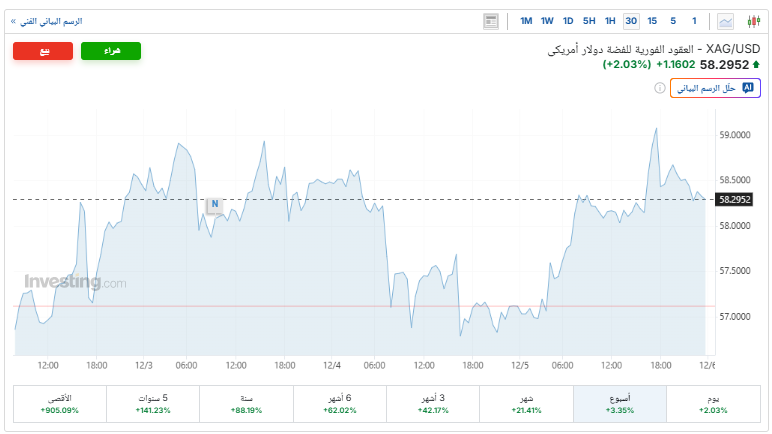Select the one month performance tab
Screen dimensions: 772x434
coord(526,404)
